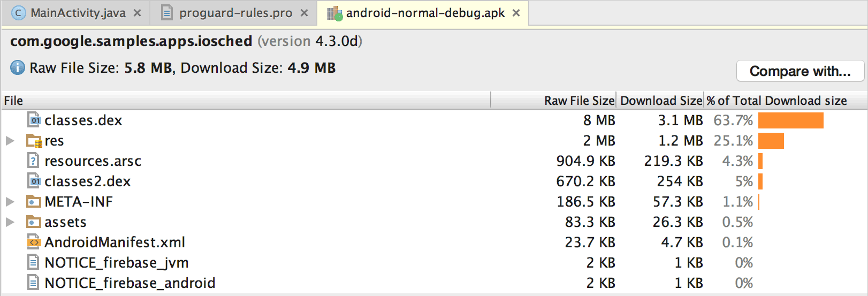Click the res folder icon
The image size is (868, 296).
[x=34, y=141]
